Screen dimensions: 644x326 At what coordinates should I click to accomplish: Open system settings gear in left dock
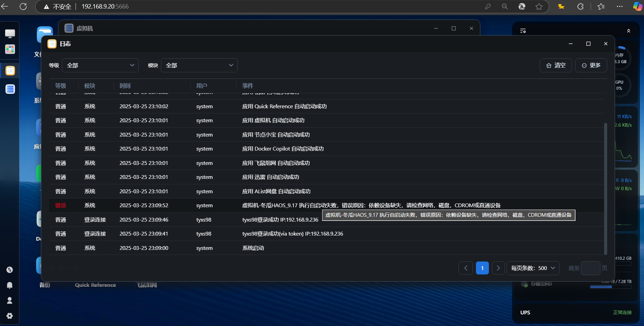tap(10, 316)
